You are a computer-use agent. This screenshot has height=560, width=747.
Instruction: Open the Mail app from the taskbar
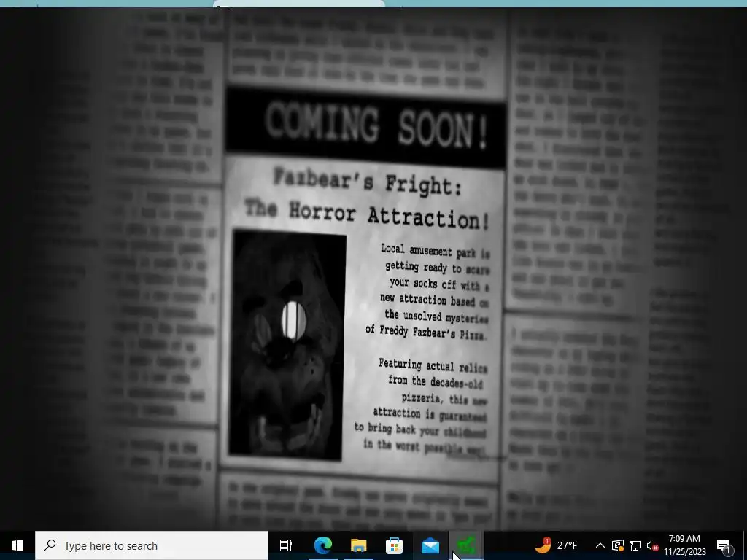tap(430, 545)
